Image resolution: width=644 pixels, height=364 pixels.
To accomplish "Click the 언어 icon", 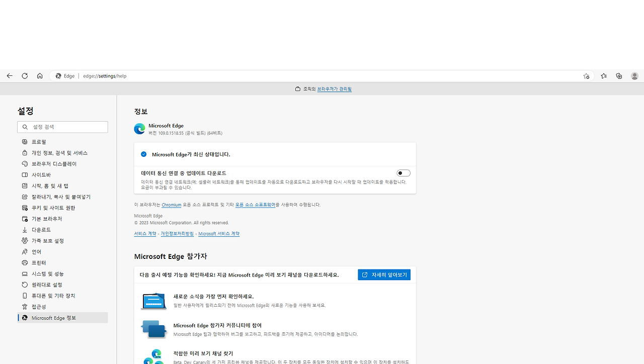I will click(x=25, y=252).
